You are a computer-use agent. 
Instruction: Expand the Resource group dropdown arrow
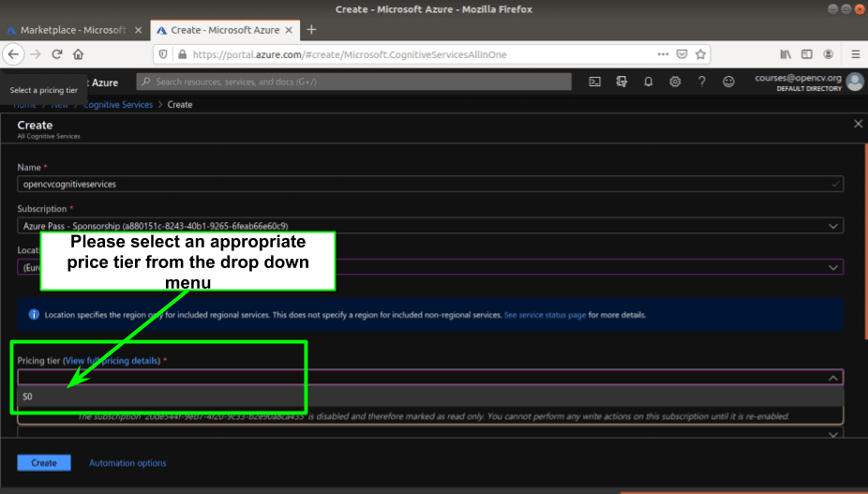click(833, 435)
